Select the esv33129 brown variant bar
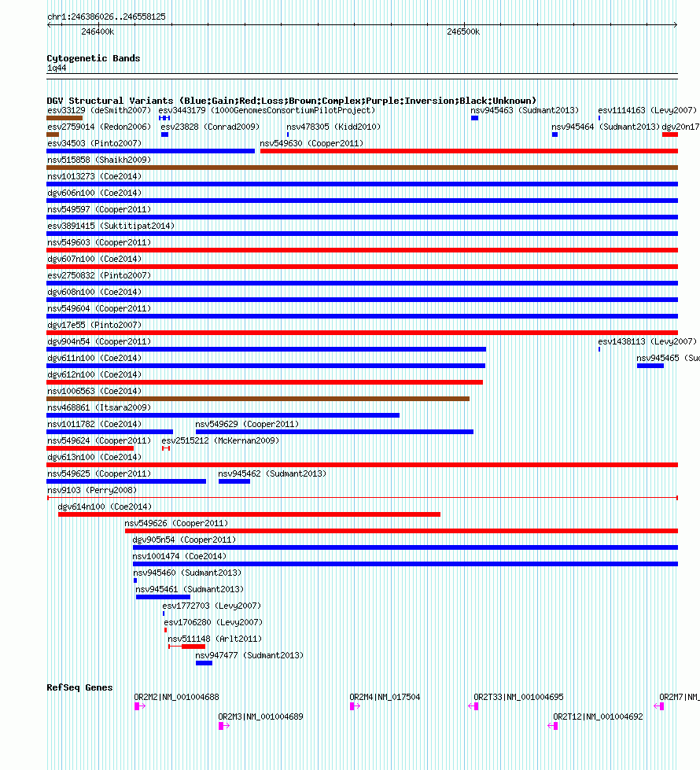The image size is (700, 770). coord(64,118)
